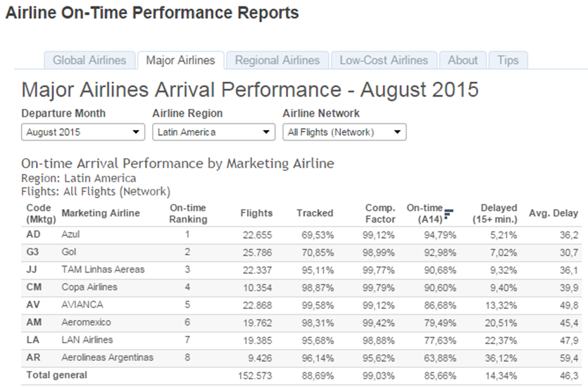Click Gol's avg. delay value 30,7
588x387 pixels.
coord(569,253)
